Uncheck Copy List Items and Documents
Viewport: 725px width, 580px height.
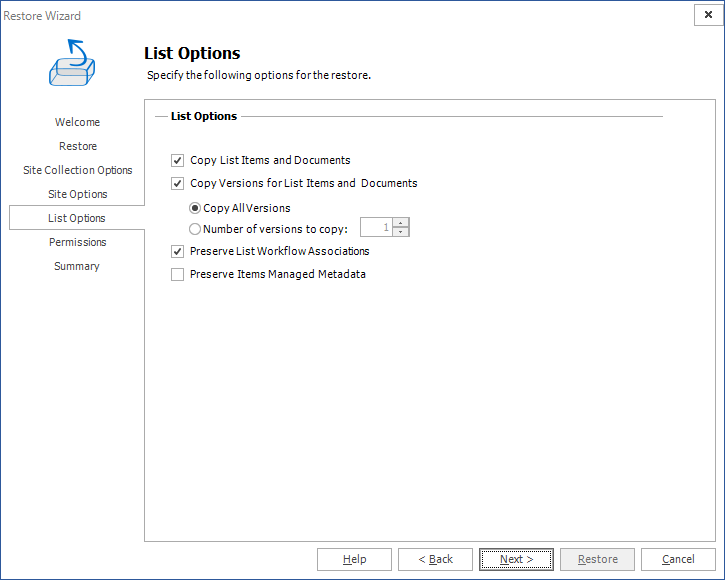[178, 160]
